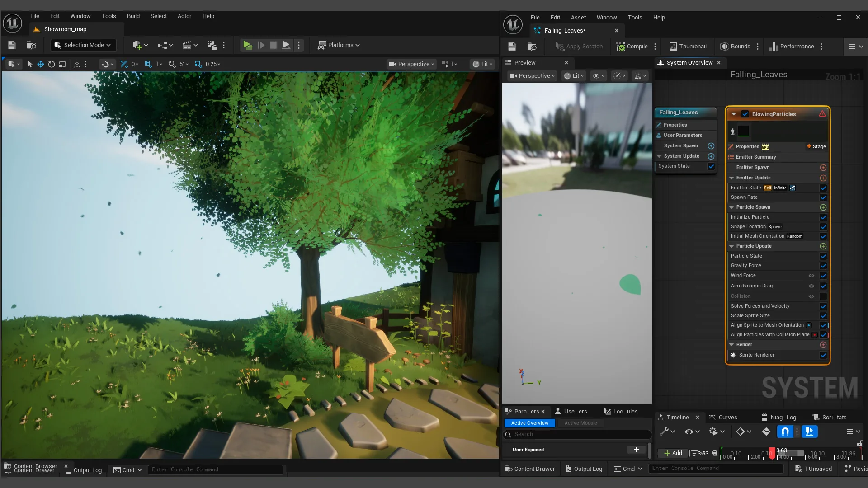Toggle the System State checkbox
Screen dimensions: 868x488
(x=711, y=166)
